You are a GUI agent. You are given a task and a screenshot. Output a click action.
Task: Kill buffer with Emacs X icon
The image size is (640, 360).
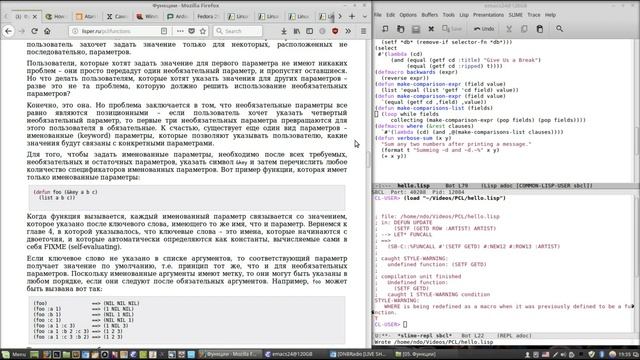click(431, 29)
